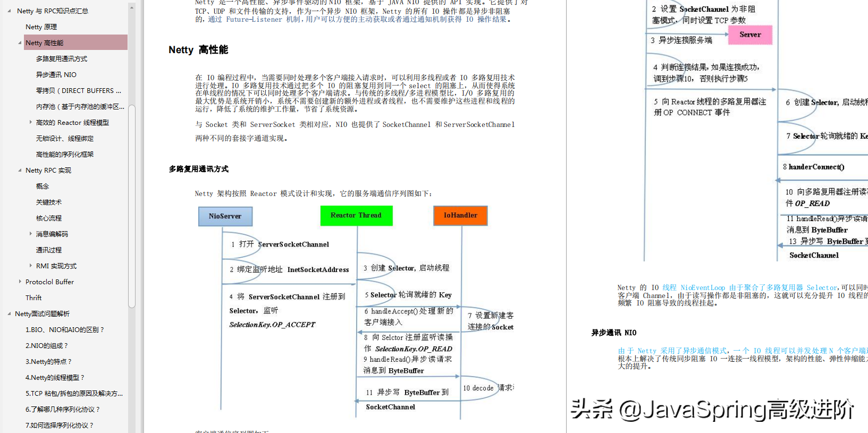
Task: Open the 内存池 bookmark entry
Action: (80, 106)
